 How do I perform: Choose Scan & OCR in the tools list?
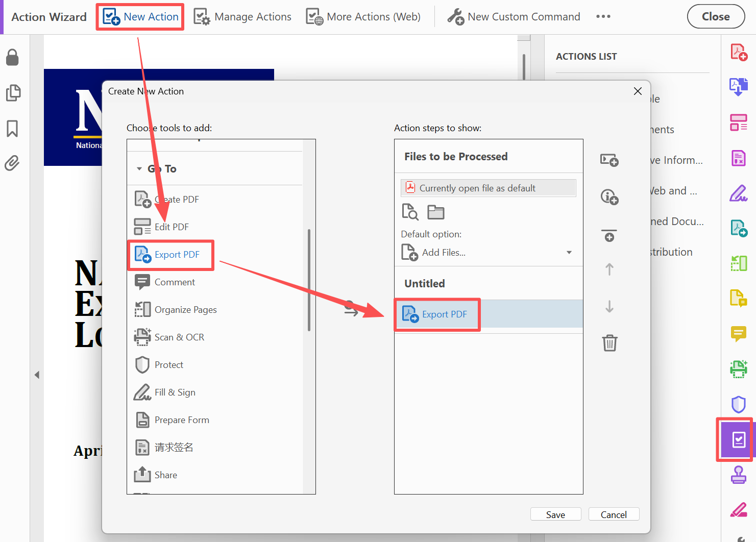pos(179,337)
